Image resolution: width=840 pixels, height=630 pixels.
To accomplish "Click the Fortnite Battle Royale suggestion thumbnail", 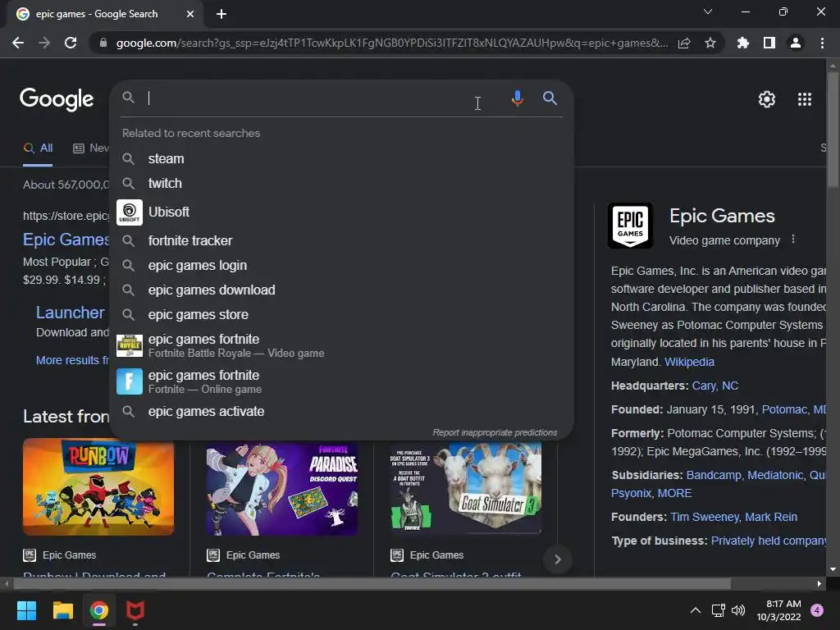I will coord(130,345).
